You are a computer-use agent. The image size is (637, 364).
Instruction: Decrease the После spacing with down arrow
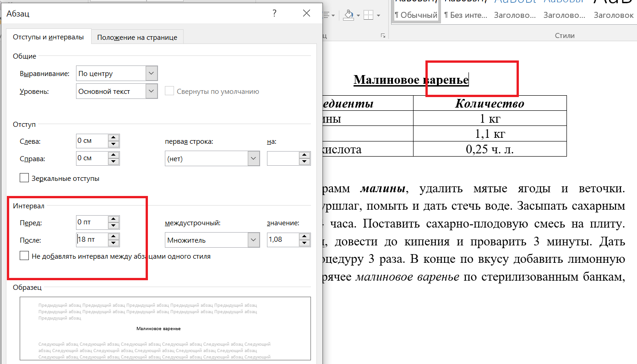[114, 243]
